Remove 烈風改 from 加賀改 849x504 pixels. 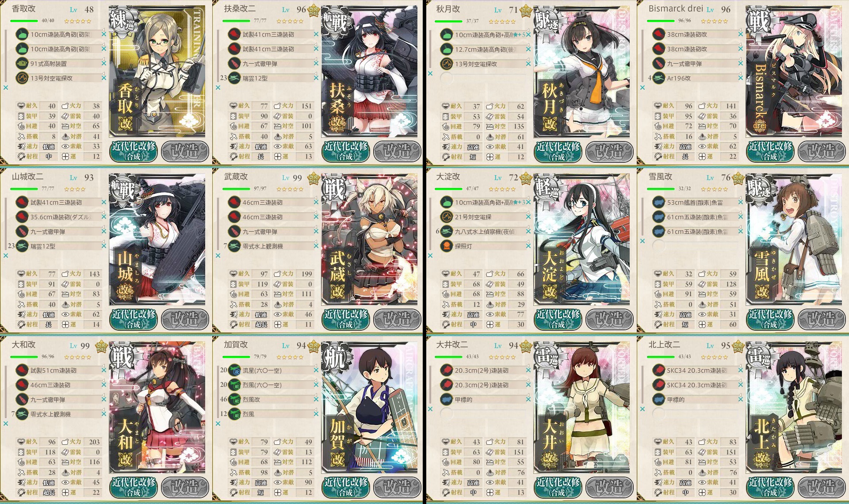tap(316, 400)
